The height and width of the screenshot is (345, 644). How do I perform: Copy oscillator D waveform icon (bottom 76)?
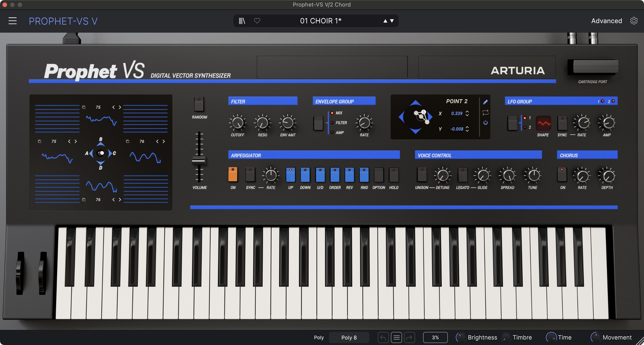[x=84, y=200]
